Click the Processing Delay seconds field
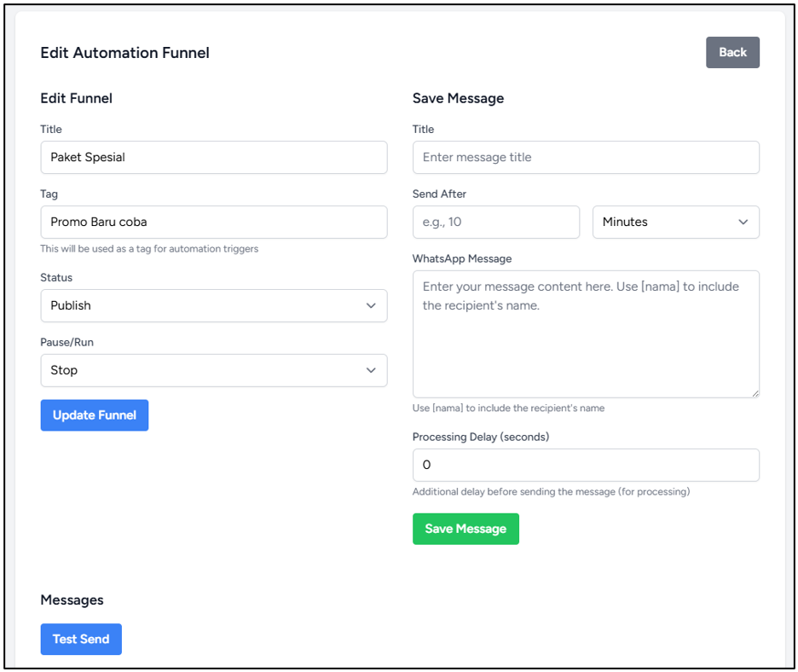Viewport: 798px width, 672px height. pyautogui.click(x=586, y=465)
